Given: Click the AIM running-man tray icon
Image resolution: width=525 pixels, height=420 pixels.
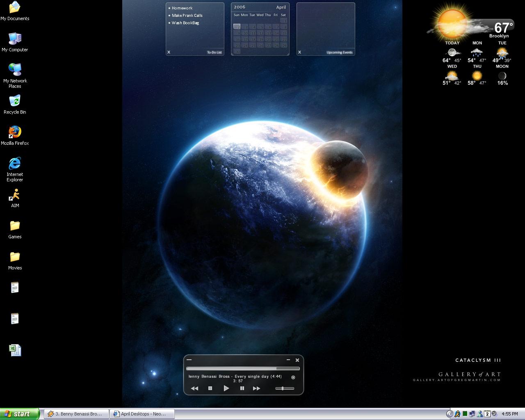Looking at the screenshot, I should coord(457,414).
